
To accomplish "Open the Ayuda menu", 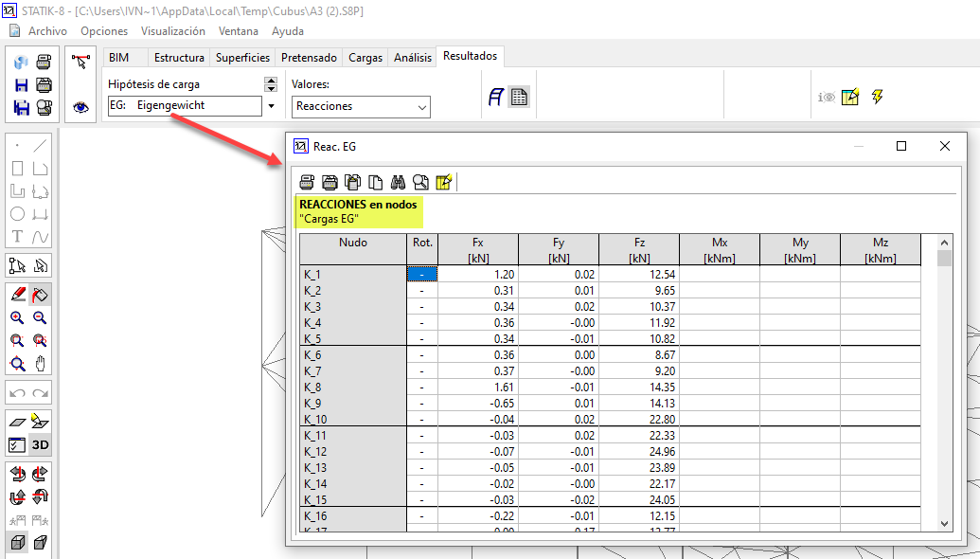I will (x=288, y=31).
